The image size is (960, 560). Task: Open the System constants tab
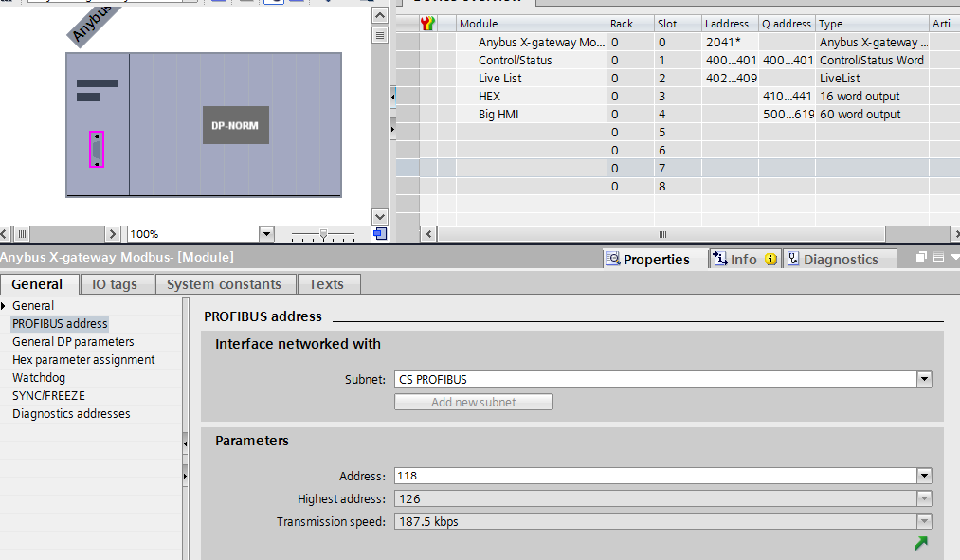click(x=224, y=284)
